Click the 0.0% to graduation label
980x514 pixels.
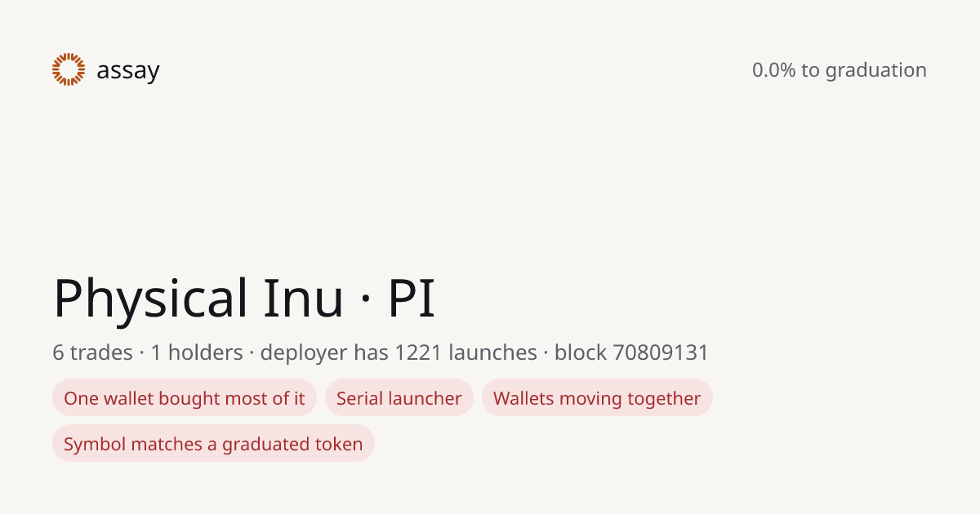point(840,70)
